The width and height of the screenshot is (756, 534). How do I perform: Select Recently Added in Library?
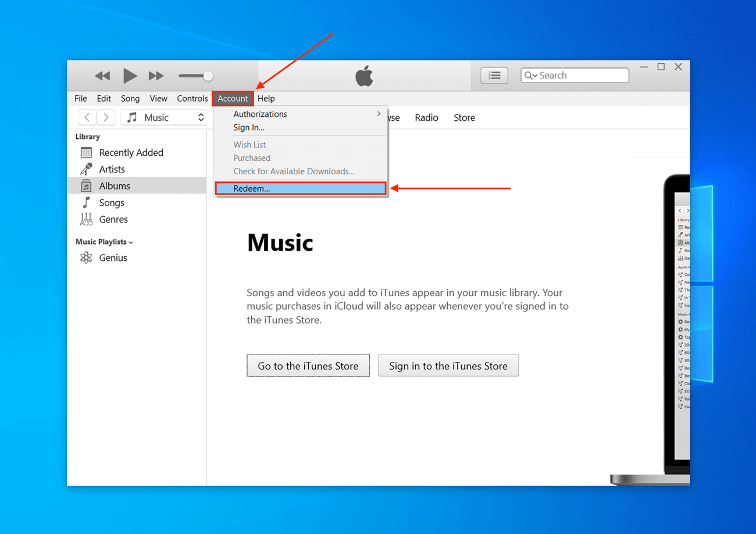(137, 152)
